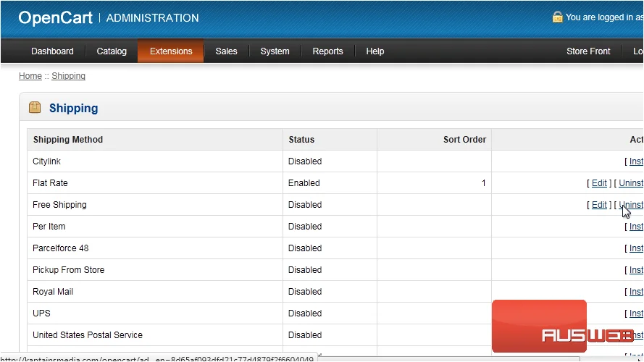The image size is (644, 362).
Task: Uninstall the Flat Rate shipping method
Action: [631, 183]
